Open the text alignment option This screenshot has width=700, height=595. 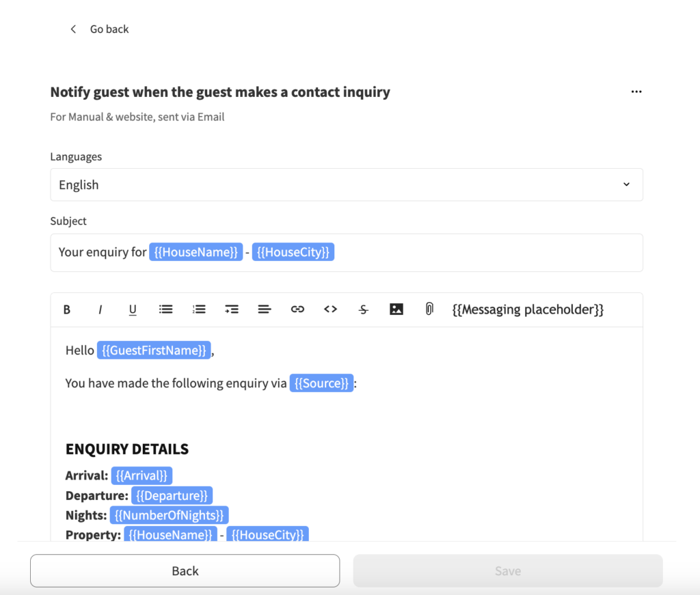[x=265, y=309]
